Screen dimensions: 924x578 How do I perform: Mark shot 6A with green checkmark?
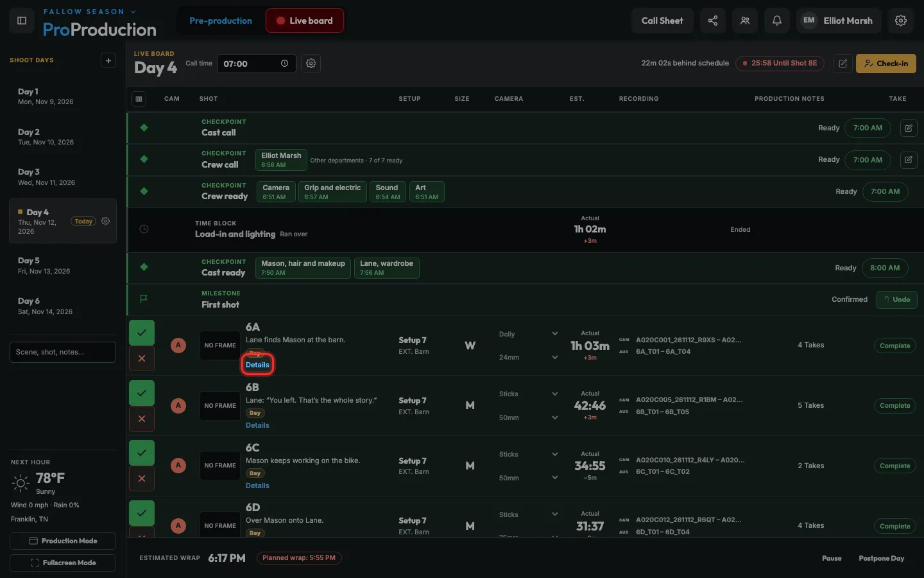point(142,333)
